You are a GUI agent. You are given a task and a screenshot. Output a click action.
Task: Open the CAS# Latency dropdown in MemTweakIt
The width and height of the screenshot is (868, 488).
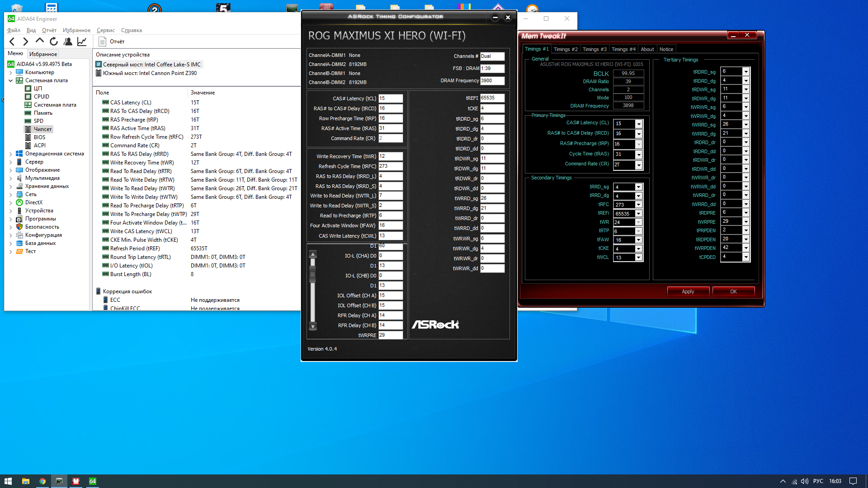click(639, 124)
